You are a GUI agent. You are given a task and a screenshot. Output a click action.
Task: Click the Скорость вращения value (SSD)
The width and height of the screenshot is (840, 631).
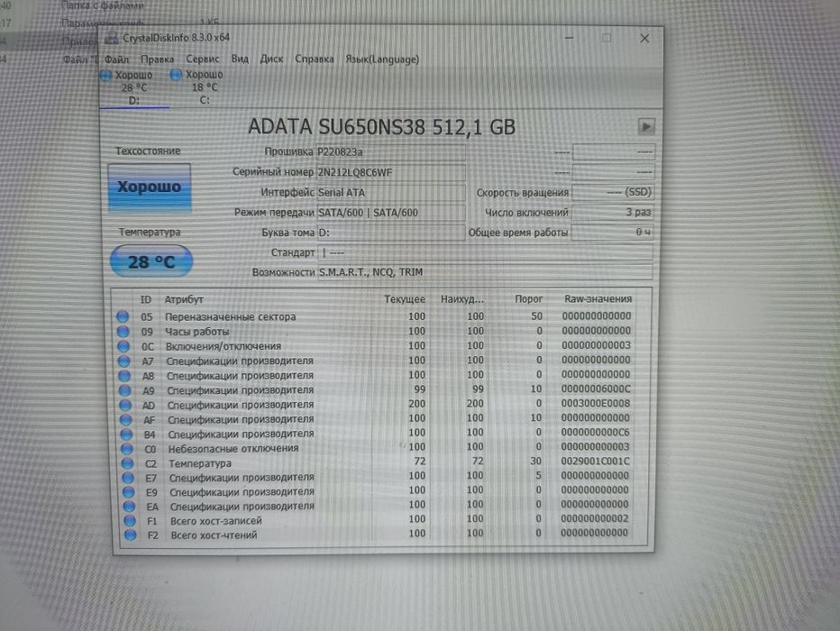pos(613,192)
